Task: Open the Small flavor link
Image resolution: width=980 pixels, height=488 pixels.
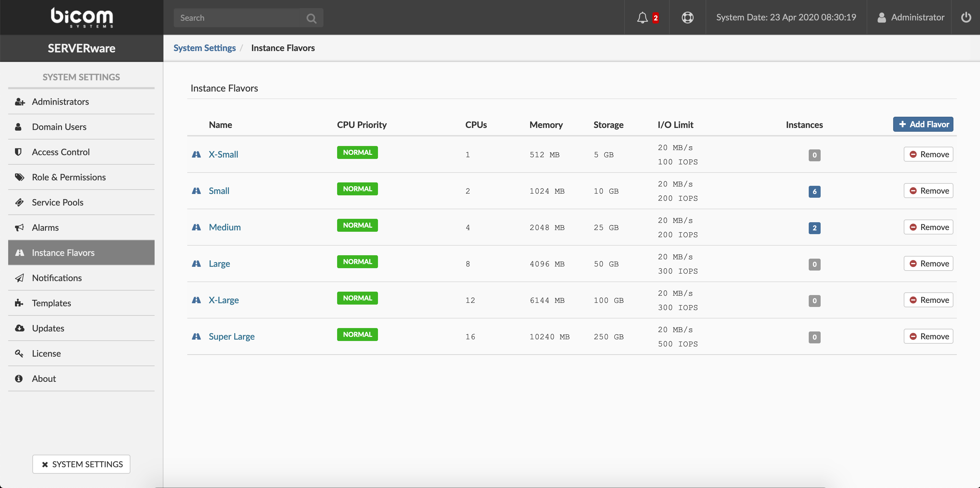Action: [x=219, y=191]
